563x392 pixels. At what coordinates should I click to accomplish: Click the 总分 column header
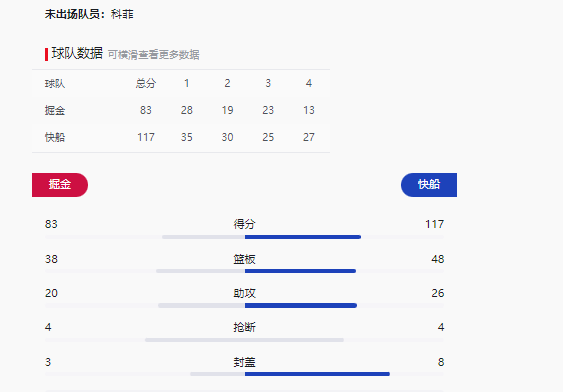146,84
